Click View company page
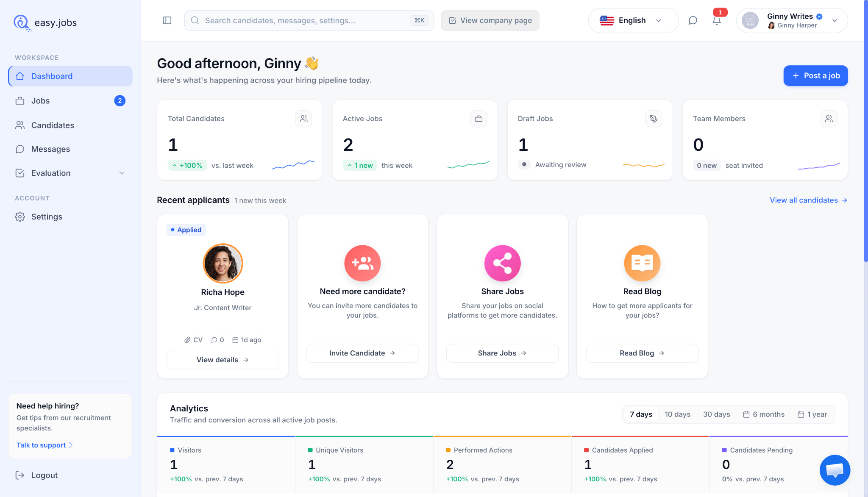 point(490,20)
